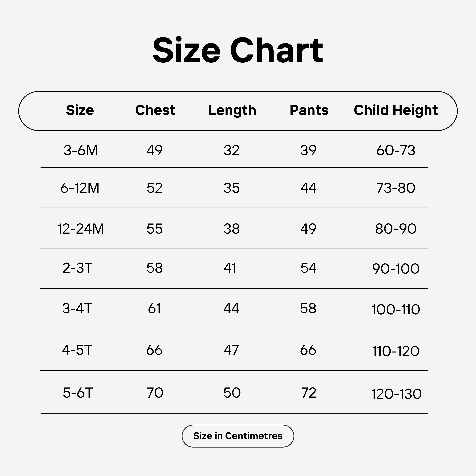Click the 12-24M size row label
Image resolution: width=476 pixels, height=476 pixels.
(81, 229)
